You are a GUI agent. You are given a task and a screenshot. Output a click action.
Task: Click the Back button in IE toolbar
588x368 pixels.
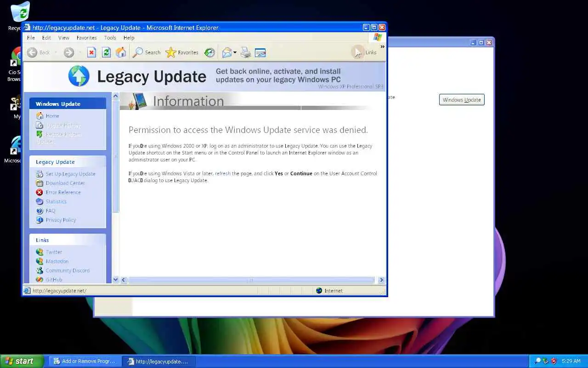38,52
